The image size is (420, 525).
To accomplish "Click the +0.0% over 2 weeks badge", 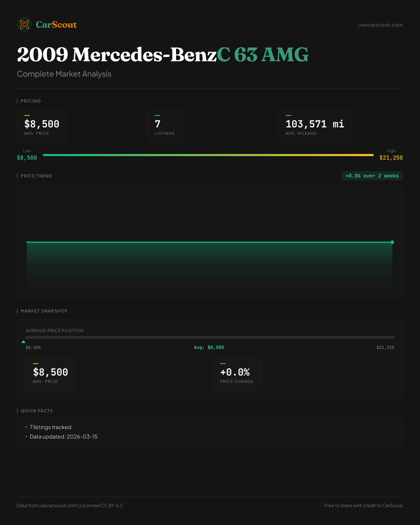I will pyautogui.click(x=372, y=176).
